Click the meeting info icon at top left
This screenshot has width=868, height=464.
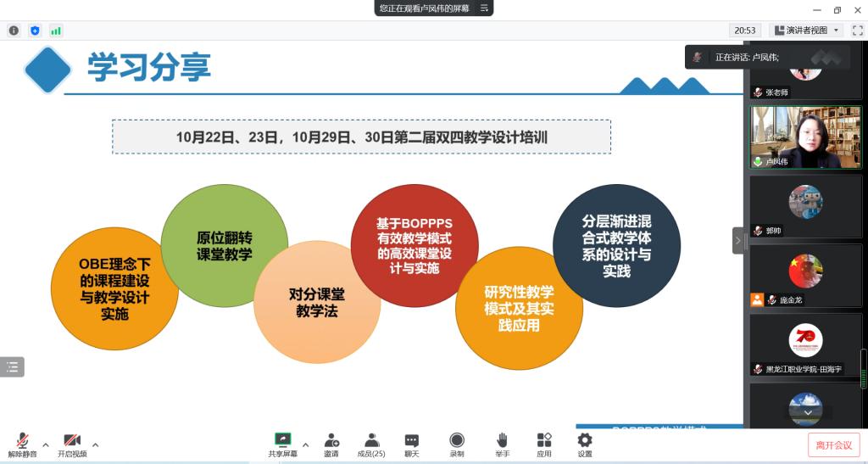(14, 31)
